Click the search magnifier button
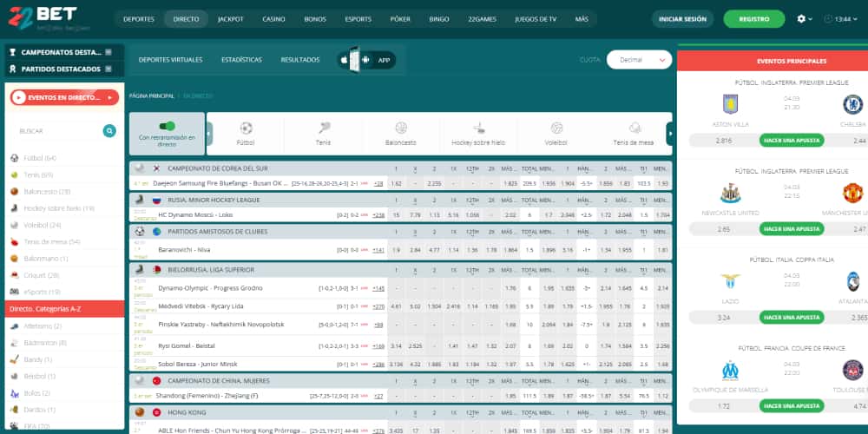868x434 pixels. click(x=109, y=131)
